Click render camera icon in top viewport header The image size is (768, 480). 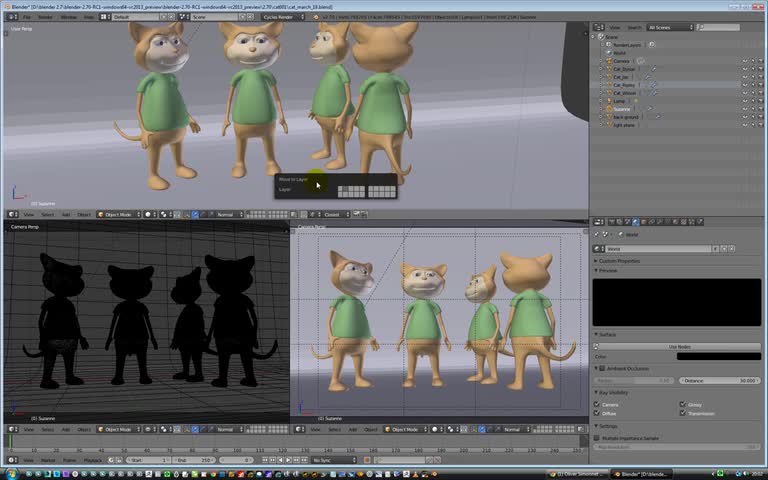pyautogui.click(x=357, y=214)
